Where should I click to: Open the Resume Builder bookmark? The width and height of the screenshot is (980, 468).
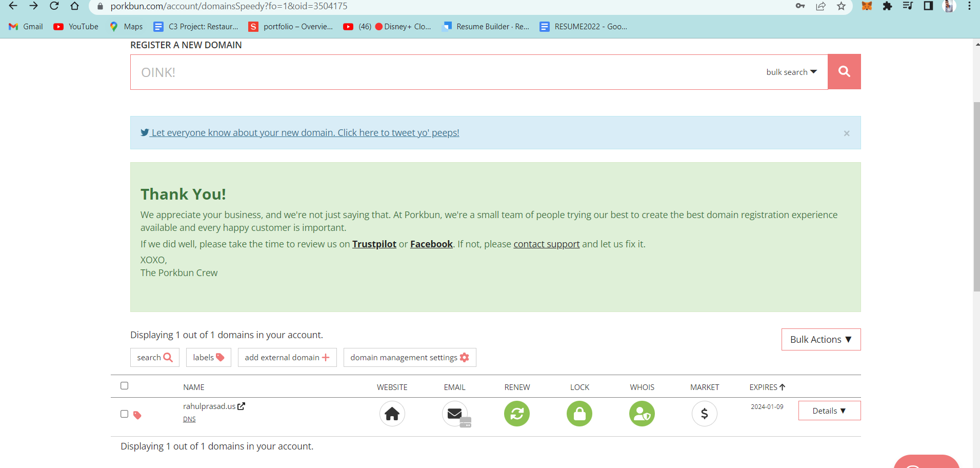(x=486, y=27)
